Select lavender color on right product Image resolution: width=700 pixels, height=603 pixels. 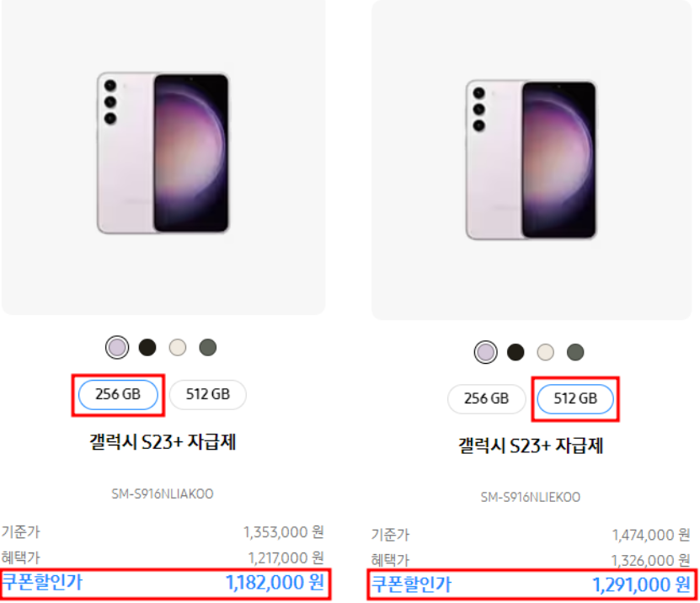(486, 352)
